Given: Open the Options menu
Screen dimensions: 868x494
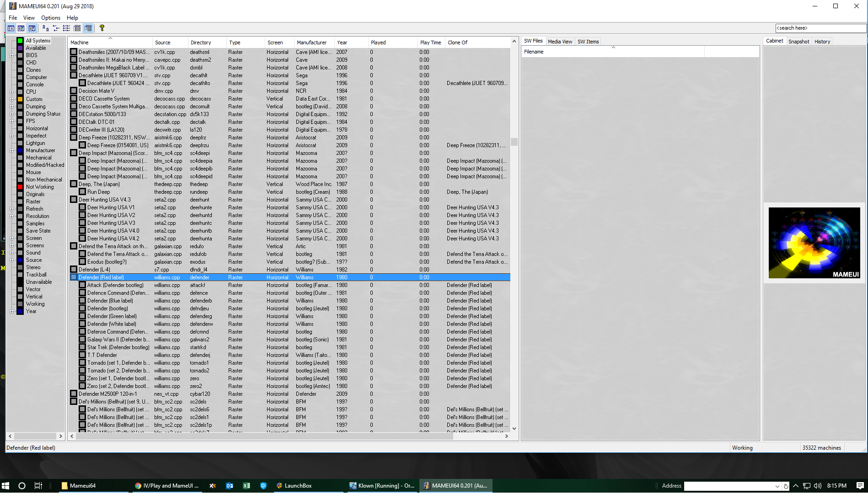Looking at the screenshot, I should pyautogui.click(x=51, y=18).
